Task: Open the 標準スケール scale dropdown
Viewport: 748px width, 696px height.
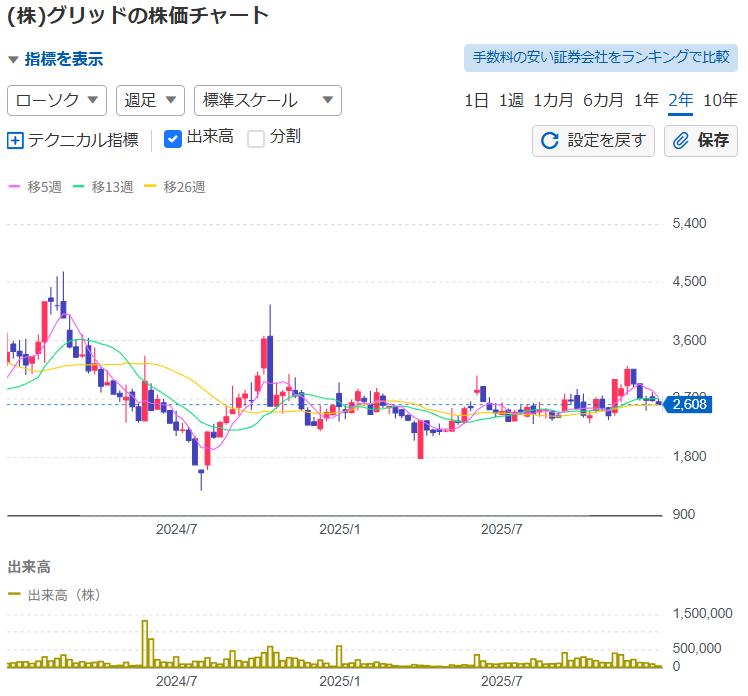Action: tap(267, 100)
